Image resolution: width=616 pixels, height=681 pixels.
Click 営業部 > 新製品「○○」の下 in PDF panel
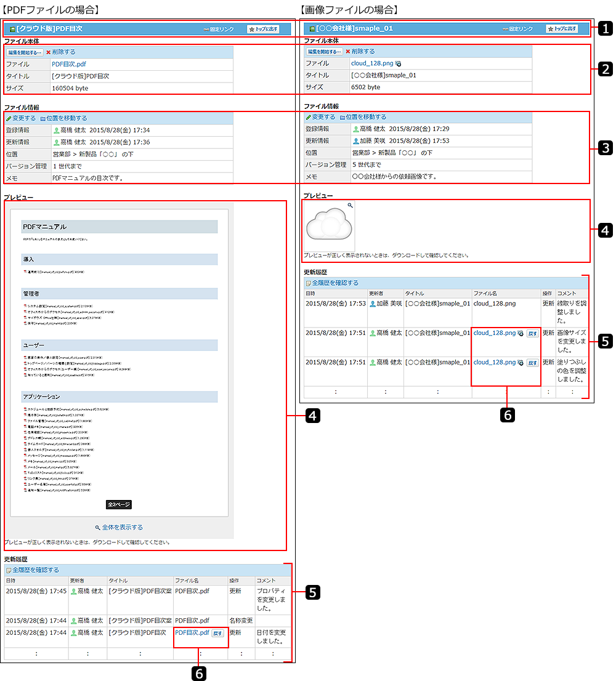[x=93, y=154]
